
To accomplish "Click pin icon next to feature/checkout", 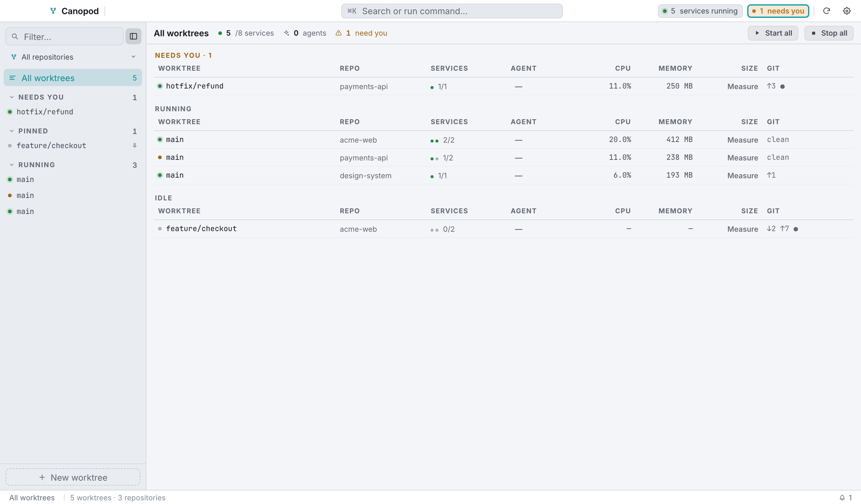I will click(135, 145).
